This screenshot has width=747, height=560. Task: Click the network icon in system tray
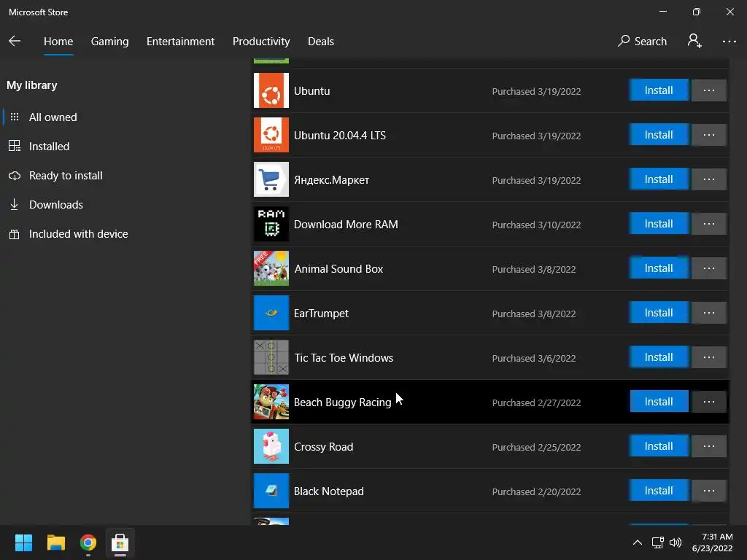tap(657, 542)
